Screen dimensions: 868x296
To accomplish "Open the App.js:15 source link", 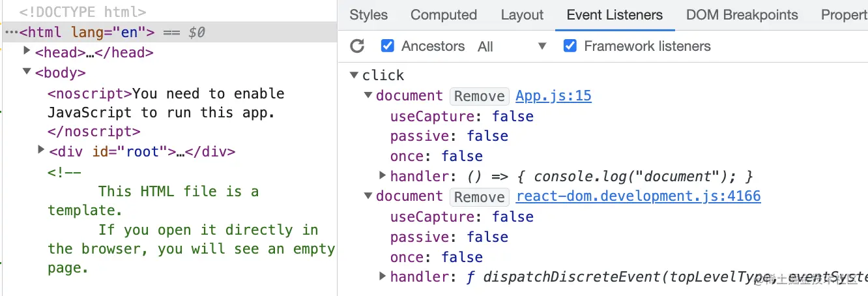I will pos(553,96).
